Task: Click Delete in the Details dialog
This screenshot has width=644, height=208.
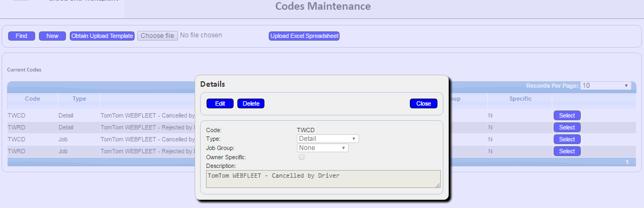Action: pyautogui.click(x=251, y=103)
